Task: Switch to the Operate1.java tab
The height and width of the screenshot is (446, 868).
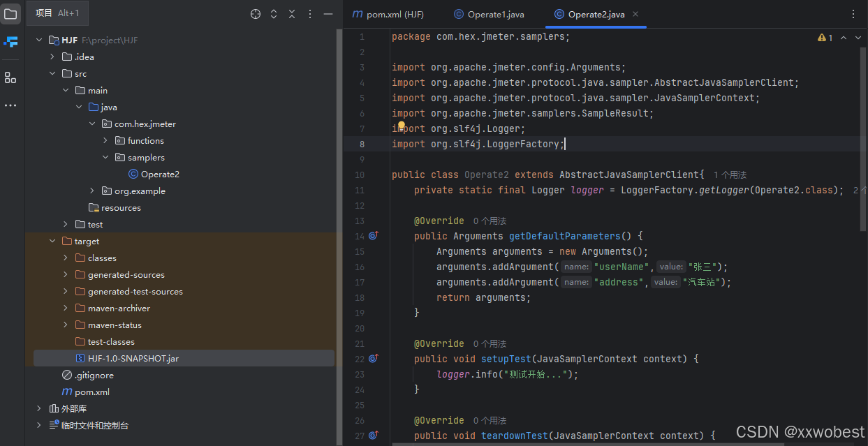Action: coord(489,14)
